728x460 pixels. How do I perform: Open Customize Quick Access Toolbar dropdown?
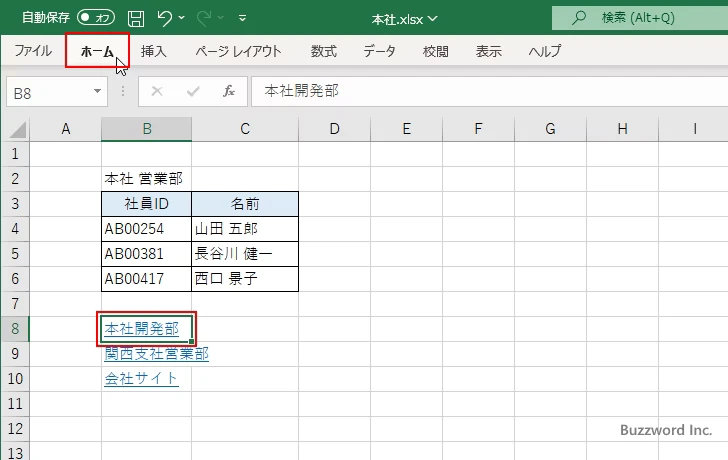[x=242, y=18]
